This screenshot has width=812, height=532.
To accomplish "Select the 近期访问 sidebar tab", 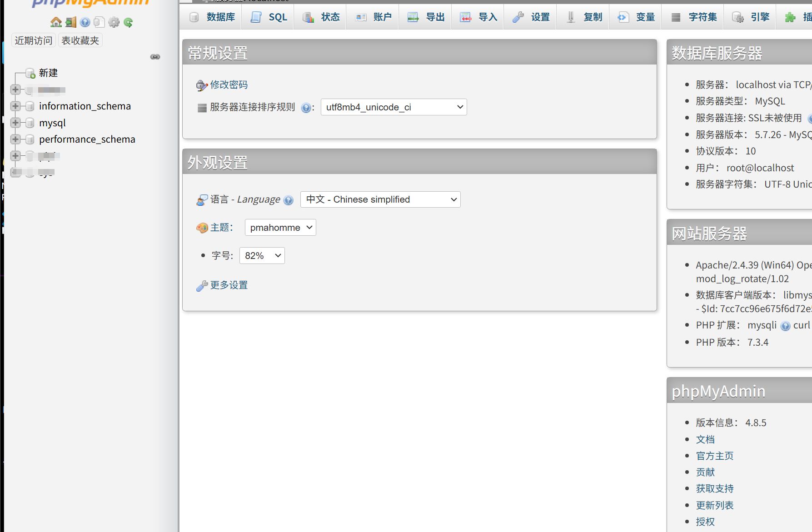I will click(x=34, y=40).
